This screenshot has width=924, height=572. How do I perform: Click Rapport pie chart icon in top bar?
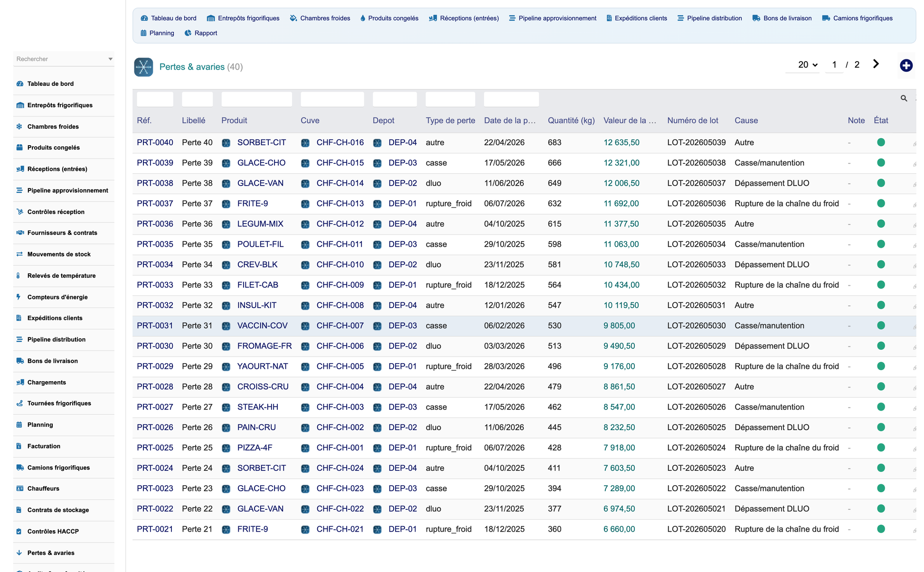[188, 33]
